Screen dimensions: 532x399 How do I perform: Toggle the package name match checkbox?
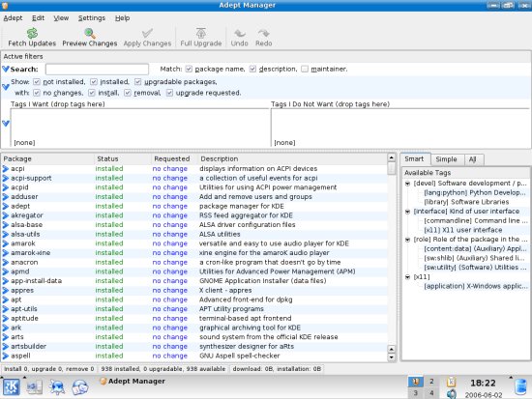189,70
